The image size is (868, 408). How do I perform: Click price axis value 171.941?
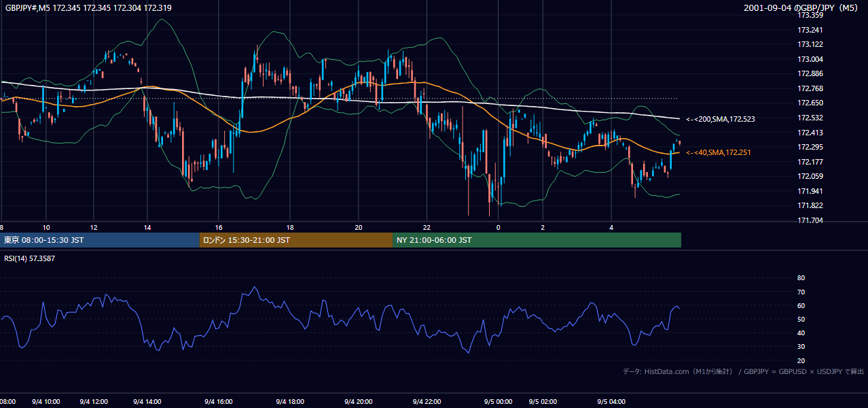click(x=810, y=191)
